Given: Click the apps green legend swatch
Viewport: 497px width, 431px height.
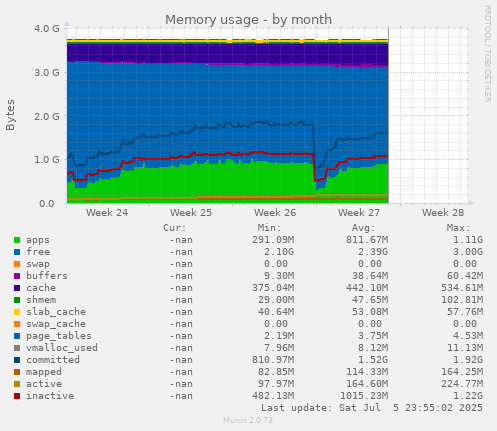Looking at the screenshot, I should click(x=17, y=240).
